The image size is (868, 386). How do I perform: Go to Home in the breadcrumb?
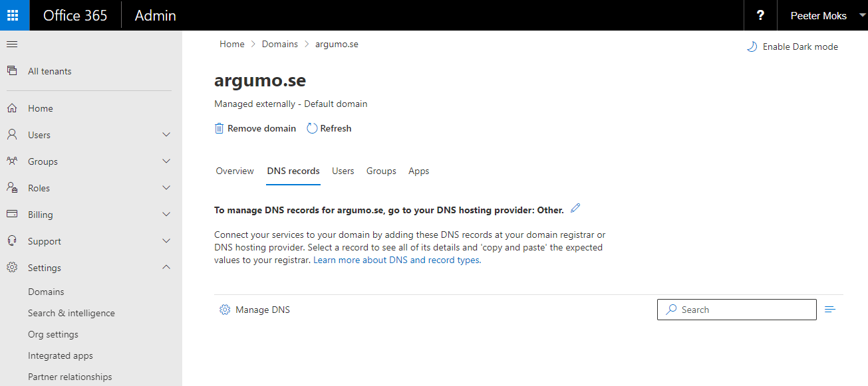point(232,44)
